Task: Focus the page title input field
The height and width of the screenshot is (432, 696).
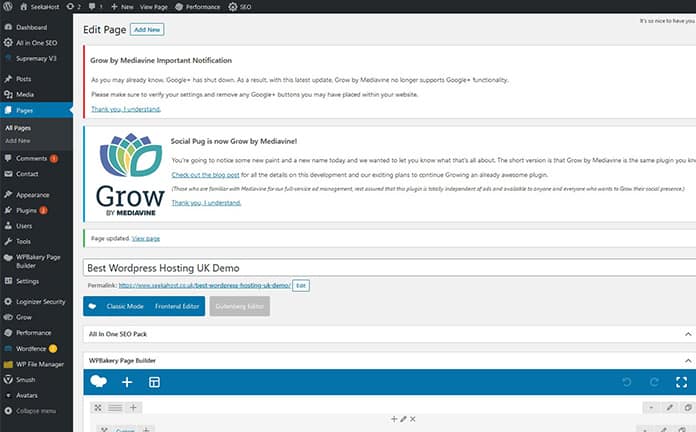Action: (389, 268)
